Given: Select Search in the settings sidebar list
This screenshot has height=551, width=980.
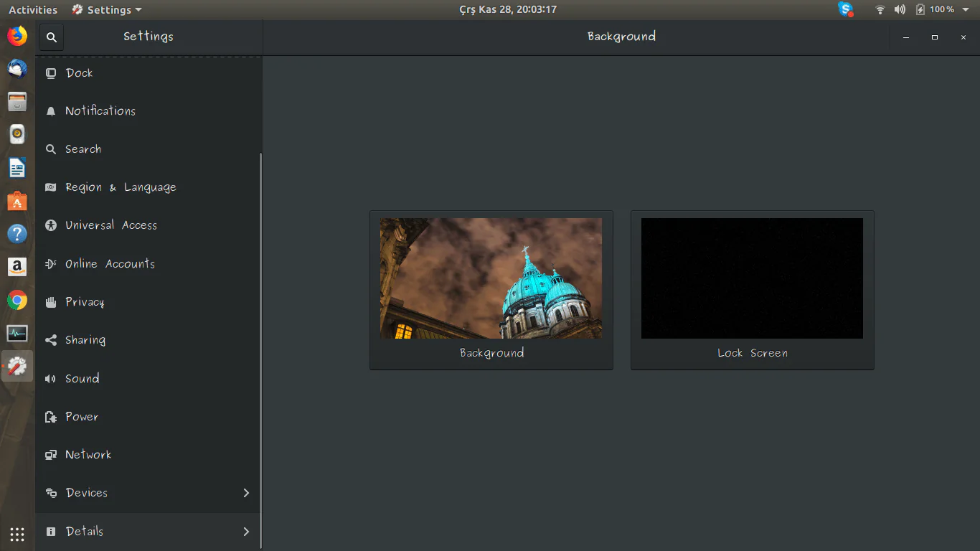Looking at the screenshot, I should coord(149,149).
